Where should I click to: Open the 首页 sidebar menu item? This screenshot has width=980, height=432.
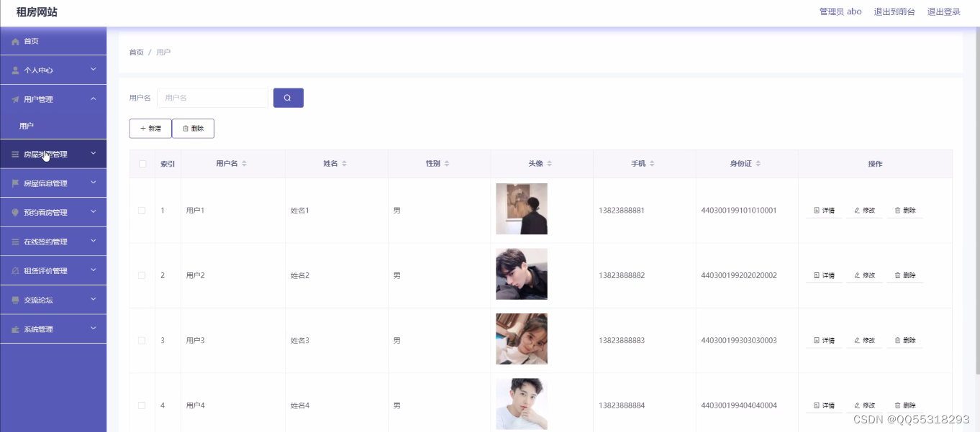(53, 41)
